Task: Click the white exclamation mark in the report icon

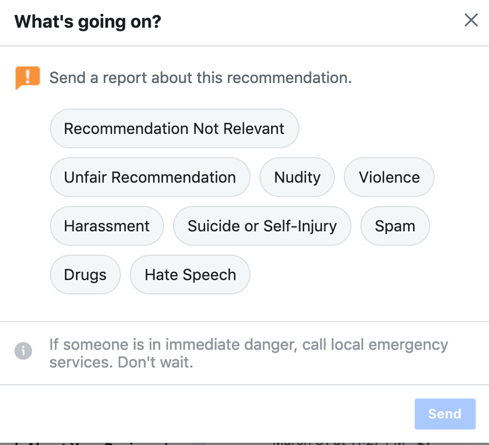Action: (28, 76)
